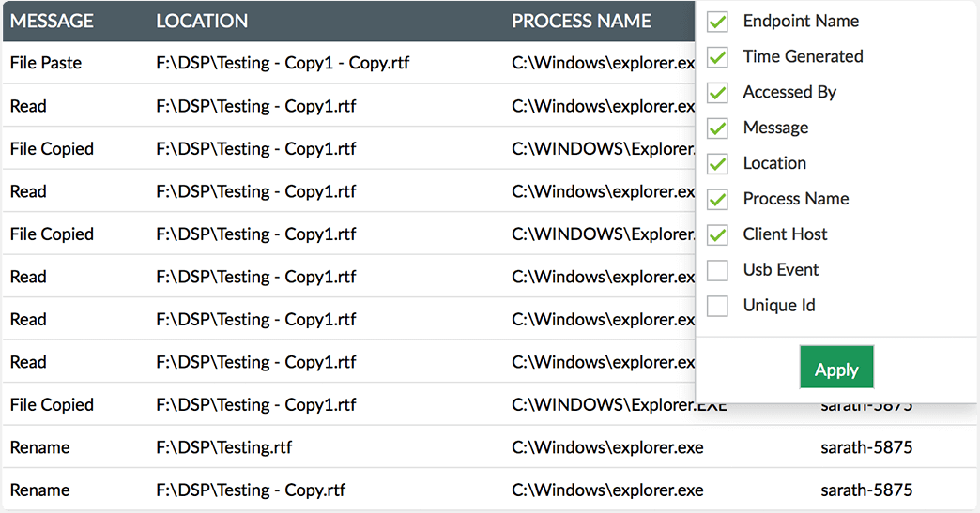Uncheck the Time Generated column checkbox
This screenshot has height=513, width=980.
coord(717,57)
